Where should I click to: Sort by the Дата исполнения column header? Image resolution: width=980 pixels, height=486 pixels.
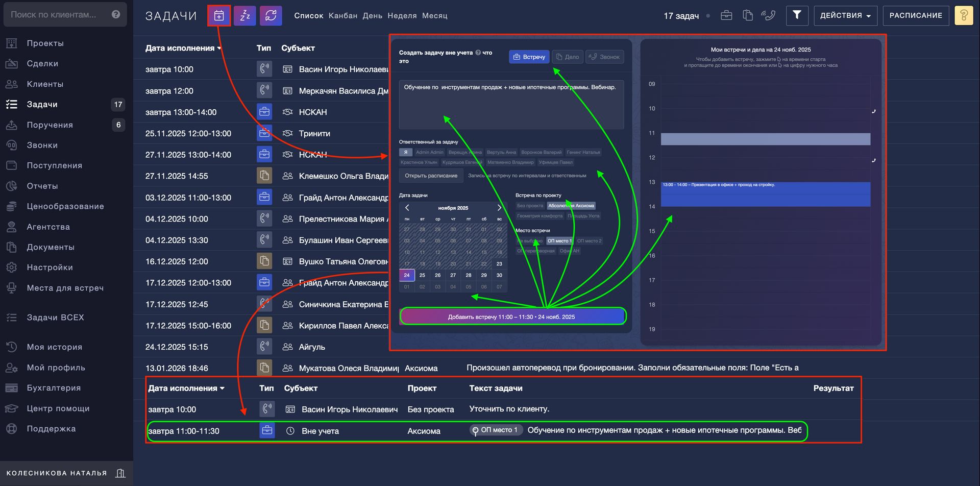[x=183, y=48]
